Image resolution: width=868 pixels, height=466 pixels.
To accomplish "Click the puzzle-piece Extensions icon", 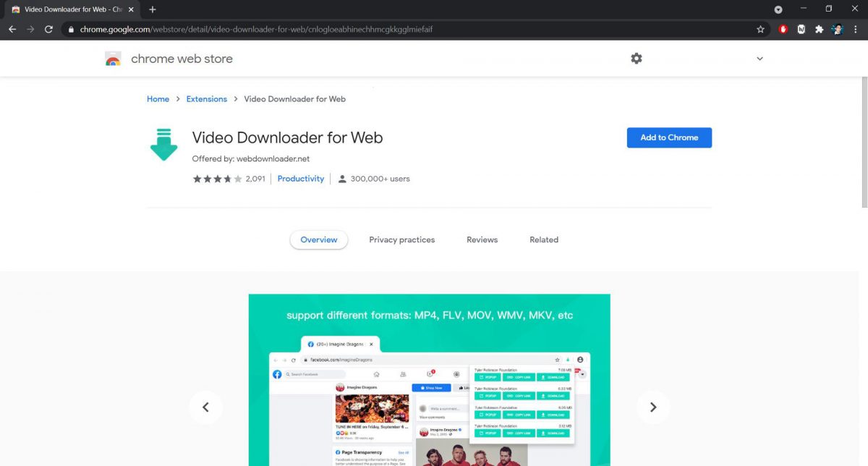I will pyautogui.click(x=818, y=29).
